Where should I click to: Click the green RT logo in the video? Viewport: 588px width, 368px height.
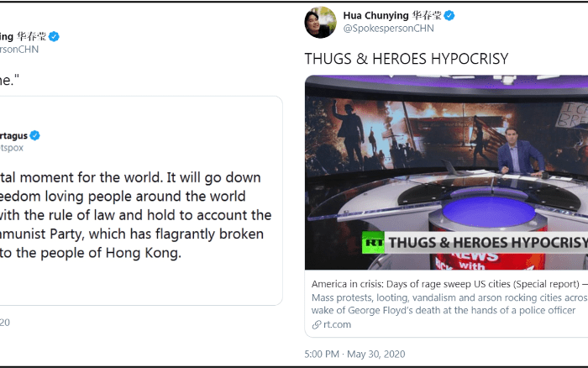click(x=373, y=243)
